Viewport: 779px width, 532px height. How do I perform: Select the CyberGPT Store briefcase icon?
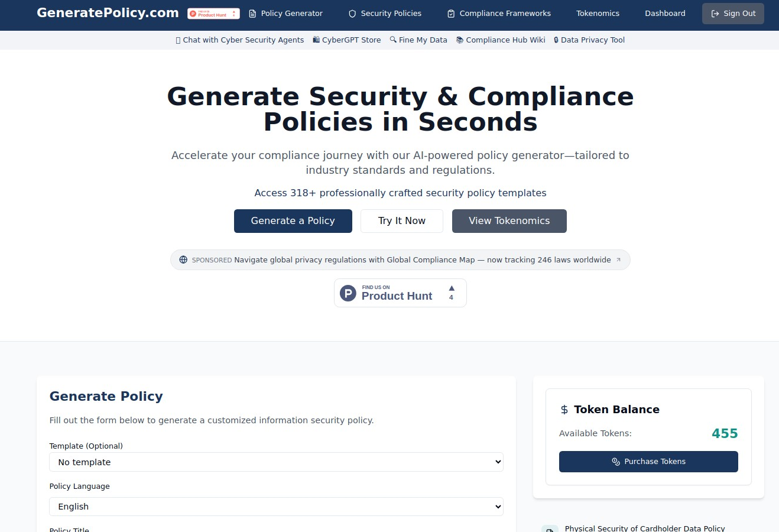[317, 40]
